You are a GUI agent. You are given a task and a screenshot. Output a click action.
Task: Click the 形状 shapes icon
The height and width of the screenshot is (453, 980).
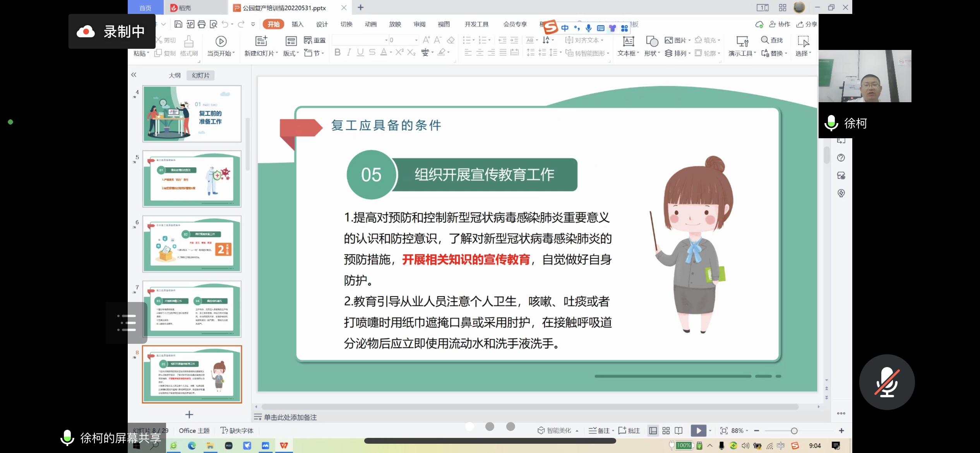point(651,46)
